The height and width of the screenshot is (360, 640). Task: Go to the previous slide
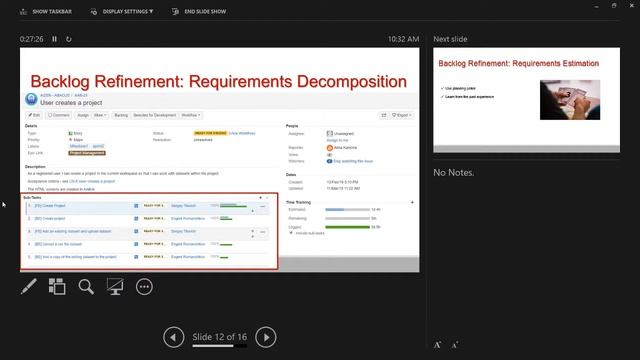click(173, 337)
